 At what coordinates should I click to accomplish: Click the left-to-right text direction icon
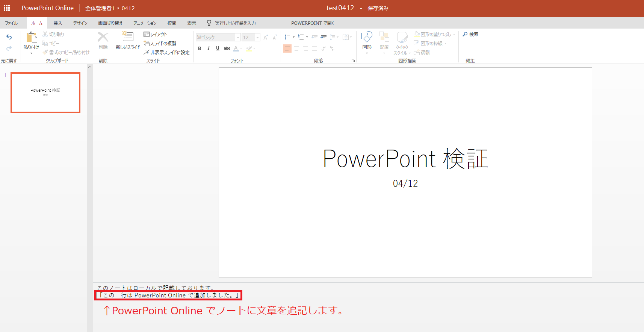(324, 49)
